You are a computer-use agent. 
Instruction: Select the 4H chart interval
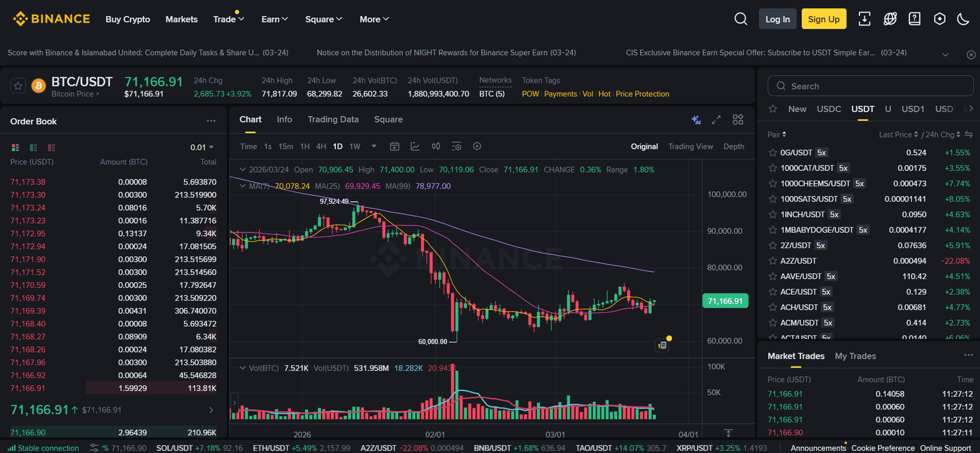click(x=321, y=147)
